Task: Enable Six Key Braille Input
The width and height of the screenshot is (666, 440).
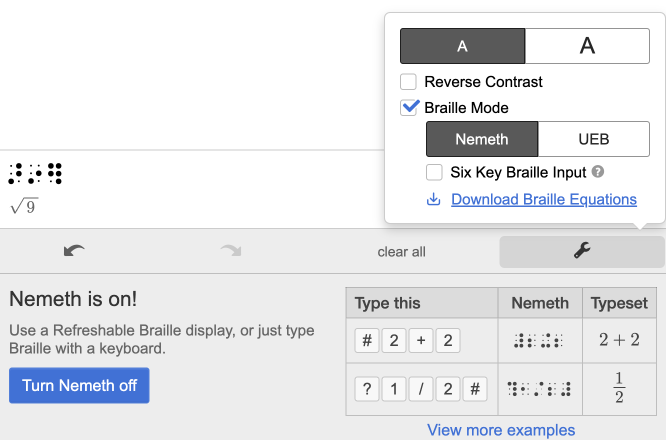Action: pyautogui.click(x=434, y=172)
